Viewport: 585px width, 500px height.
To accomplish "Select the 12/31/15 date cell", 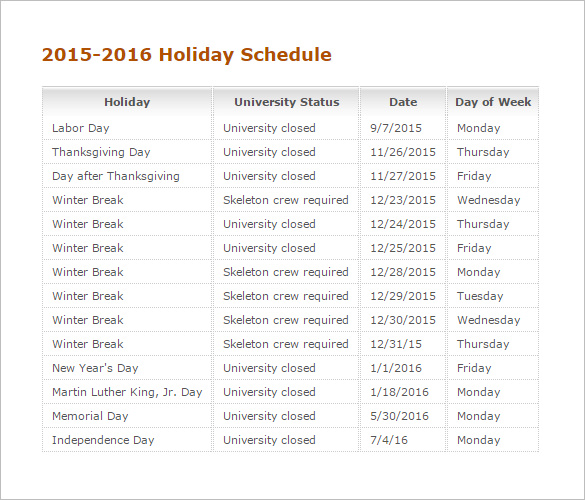I will click(x=403, y=344).
